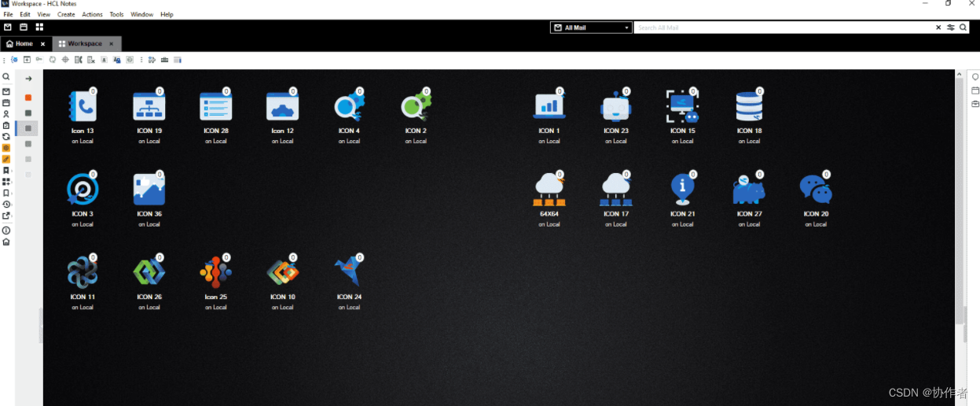The image size is (980, 406).
Task: Close the Workspace tab
Action: pyautogui.click(x=112, y=44)
